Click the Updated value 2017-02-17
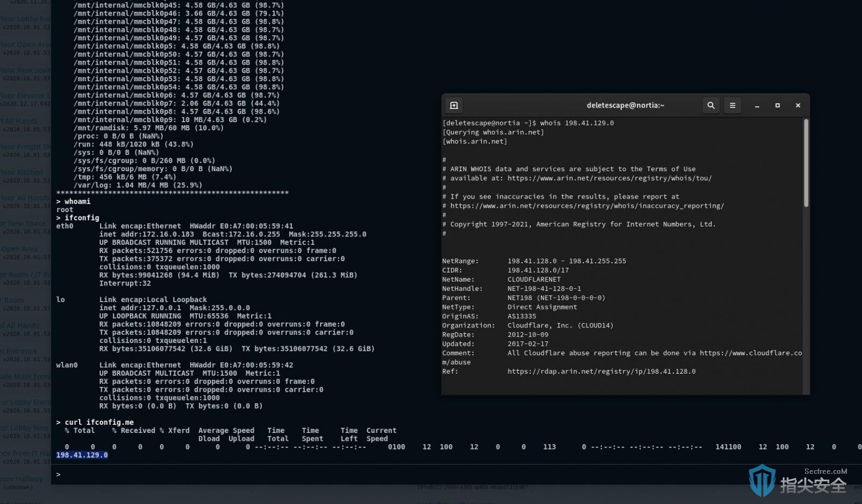 [528, 344]
